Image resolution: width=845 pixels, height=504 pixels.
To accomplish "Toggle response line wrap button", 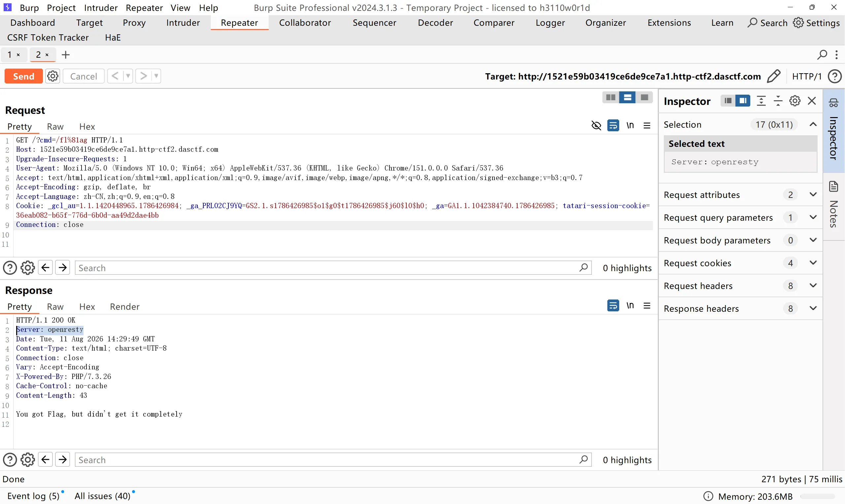I will [613, 306].
